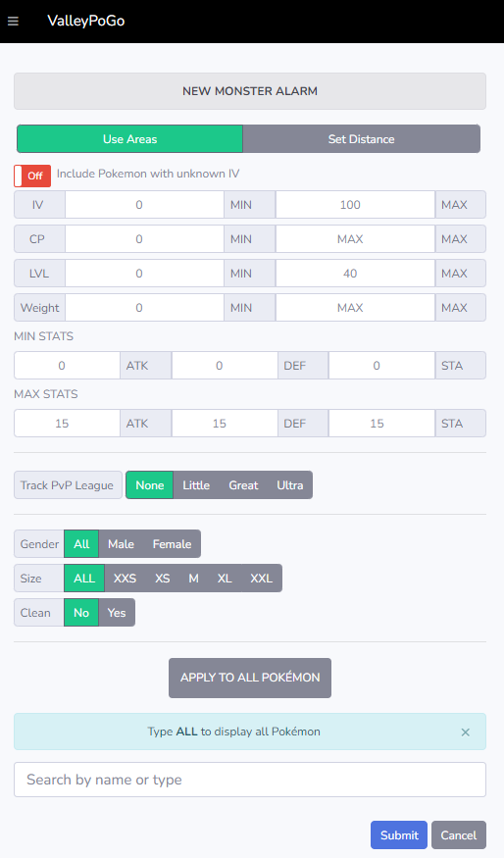Screen dimensions: 504x858
Task: Cancel the monster alarm form
Action: [459, 835]
